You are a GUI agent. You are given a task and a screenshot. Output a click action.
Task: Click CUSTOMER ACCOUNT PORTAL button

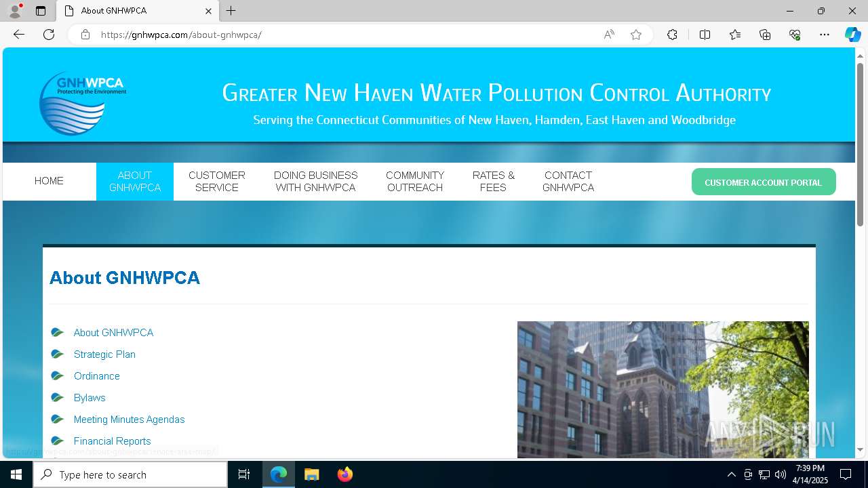pyautogui.click(x=764, y=182)
